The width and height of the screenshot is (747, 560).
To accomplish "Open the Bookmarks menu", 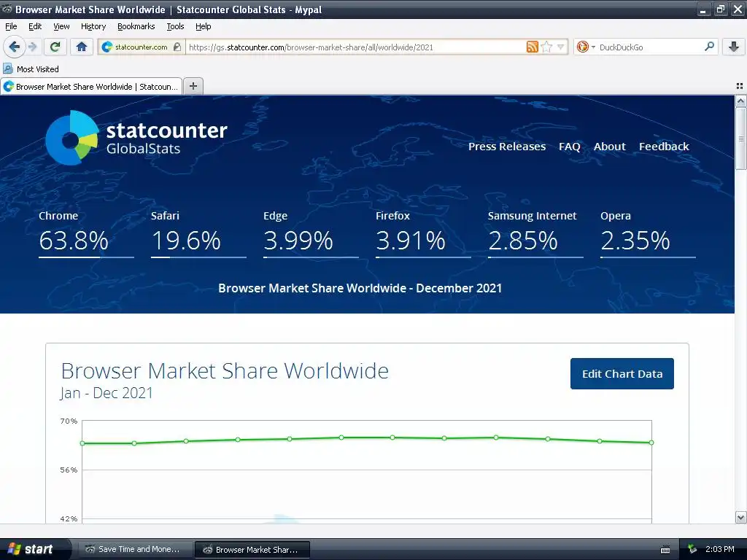I will pyautogui.click(x=136, y=26).
